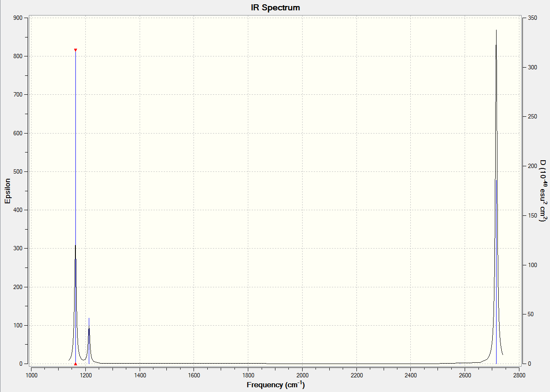550x392 pixels.
Task: Click the tall absorption peak near 2715 cm-1
Action: 496,196
